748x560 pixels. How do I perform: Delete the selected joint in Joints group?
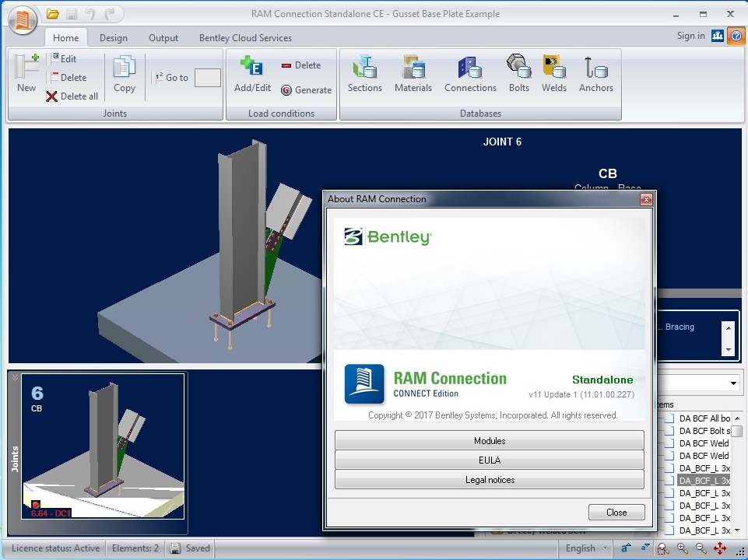68,77
